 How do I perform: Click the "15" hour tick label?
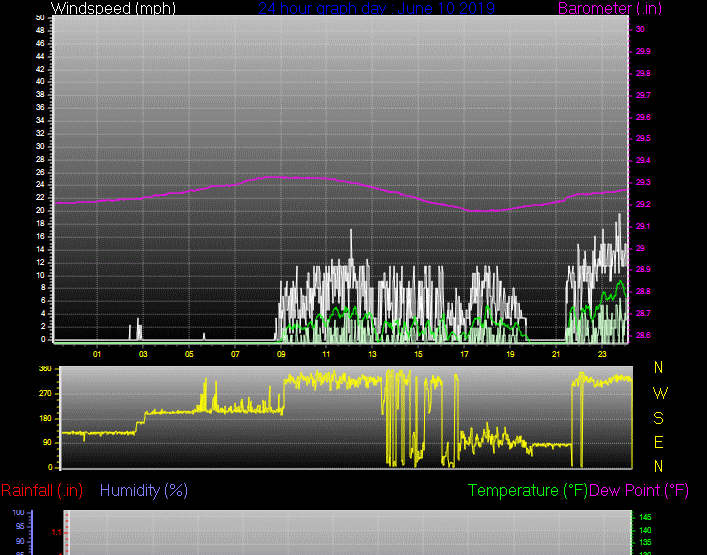pos(418,354)
